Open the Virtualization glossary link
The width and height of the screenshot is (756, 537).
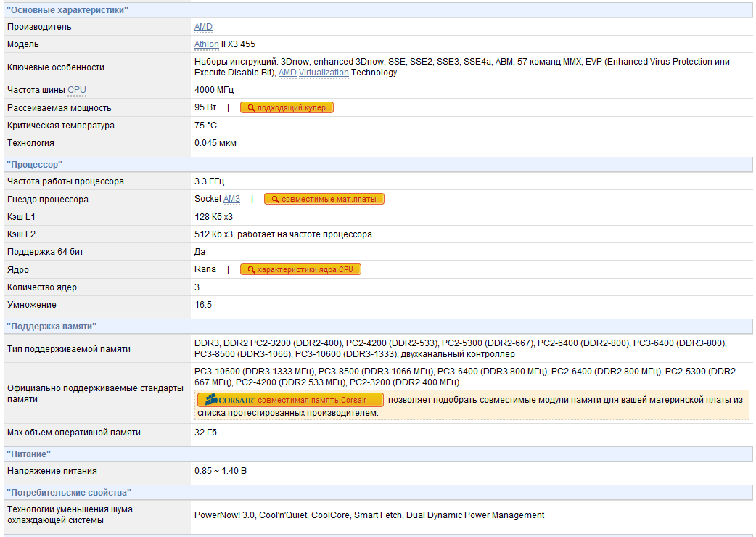(x=324, y=73)
